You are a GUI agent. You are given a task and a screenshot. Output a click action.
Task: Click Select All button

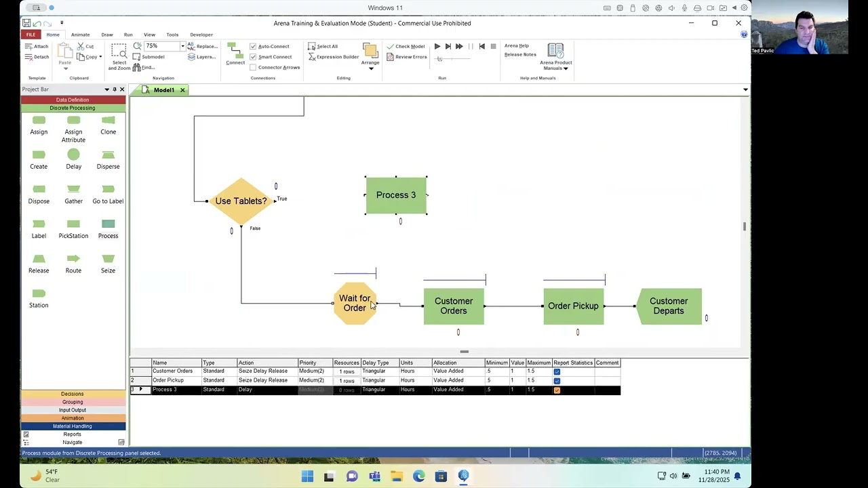[x=323, y=46]
